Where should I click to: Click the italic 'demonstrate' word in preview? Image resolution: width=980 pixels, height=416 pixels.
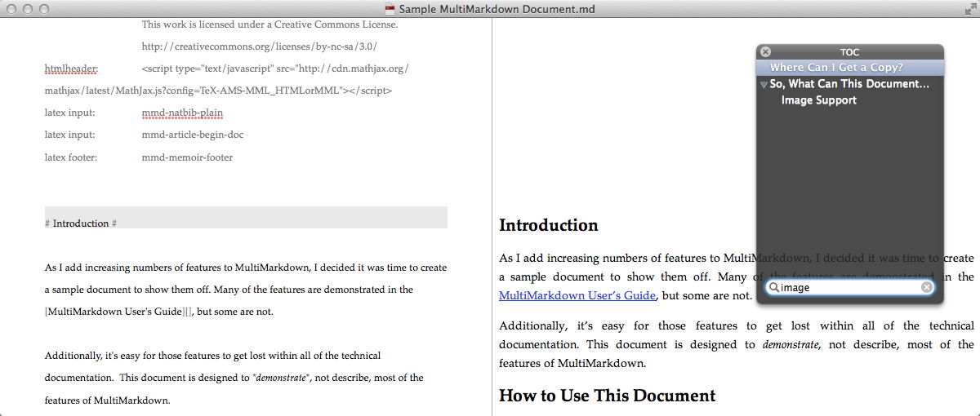pos(791,344)
